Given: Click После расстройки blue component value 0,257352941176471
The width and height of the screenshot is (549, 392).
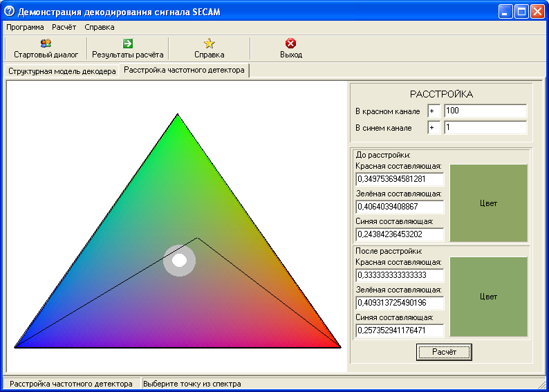Looking at the screenshot, I should click(x=400, y=330).
